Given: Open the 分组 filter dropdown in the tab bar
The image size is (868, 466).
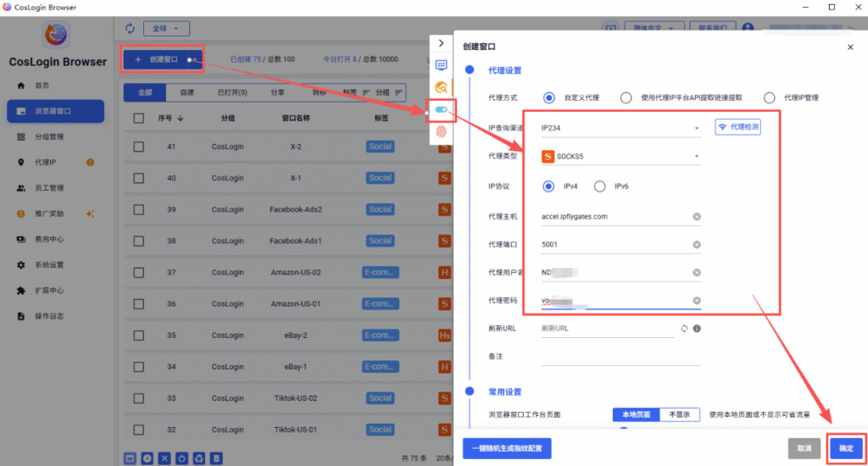Looking at the screenshot, I should (x=389, y=92).
